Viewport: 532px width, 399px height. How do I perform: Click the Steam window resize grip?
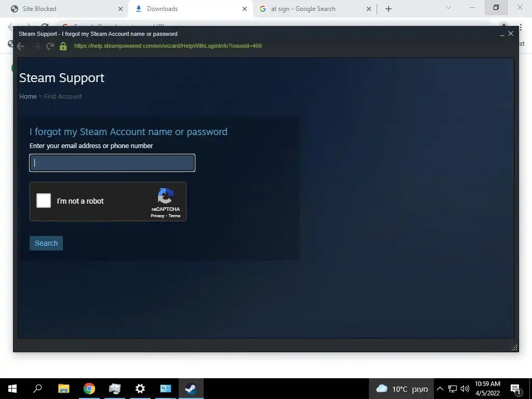coord(514,348)
